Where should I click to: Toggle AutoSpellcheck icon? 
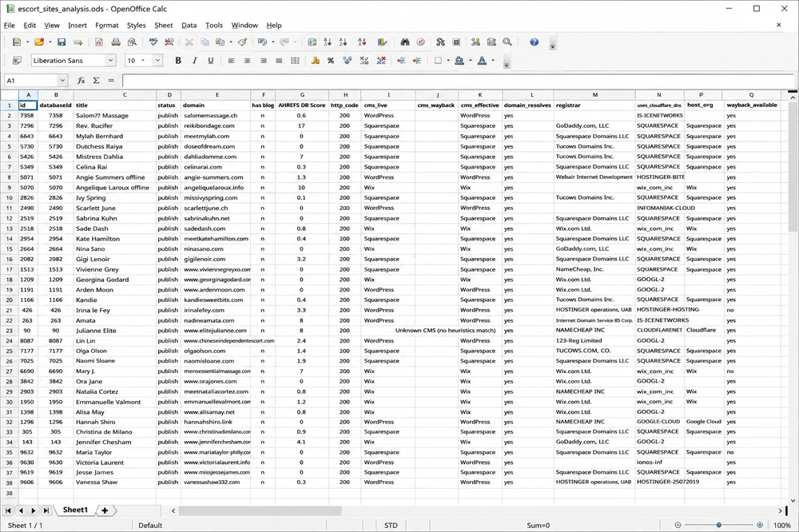coord(169,42)
